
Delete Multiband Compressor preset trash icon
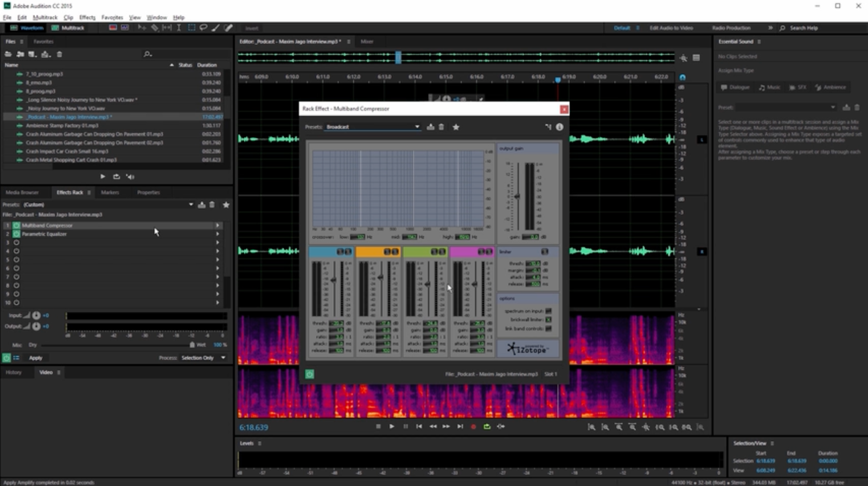pos(441,127)
